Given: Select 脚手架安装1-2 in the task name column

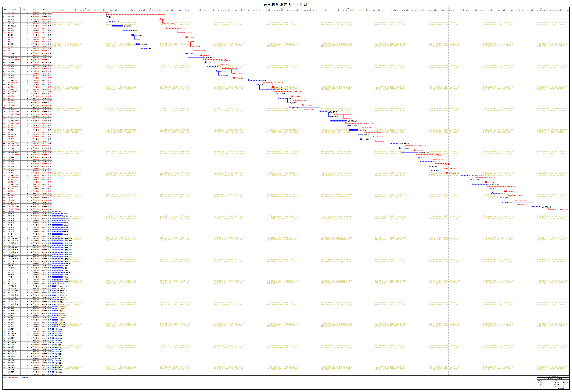Looking at the screenshot, I should 12,78.
